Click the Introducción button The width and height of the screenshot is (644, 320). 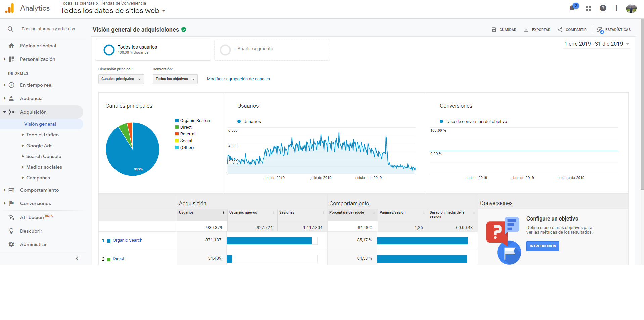click(543, 246)
